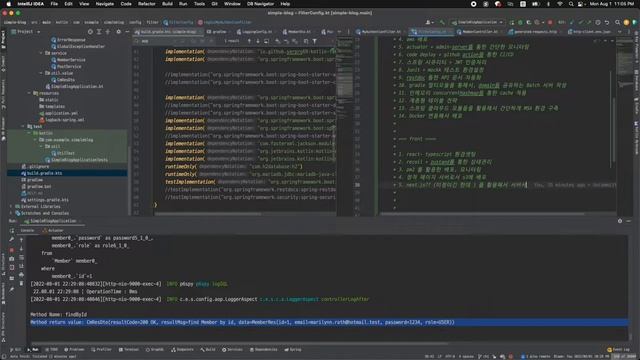Expand Scratches and Consoles node

[11, 213]
